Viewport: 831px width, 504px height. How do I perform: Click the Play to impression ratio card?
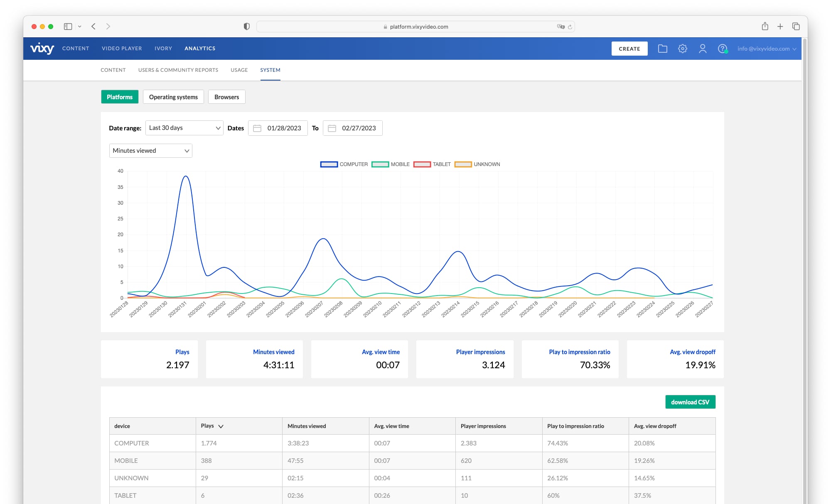[570, 359]
